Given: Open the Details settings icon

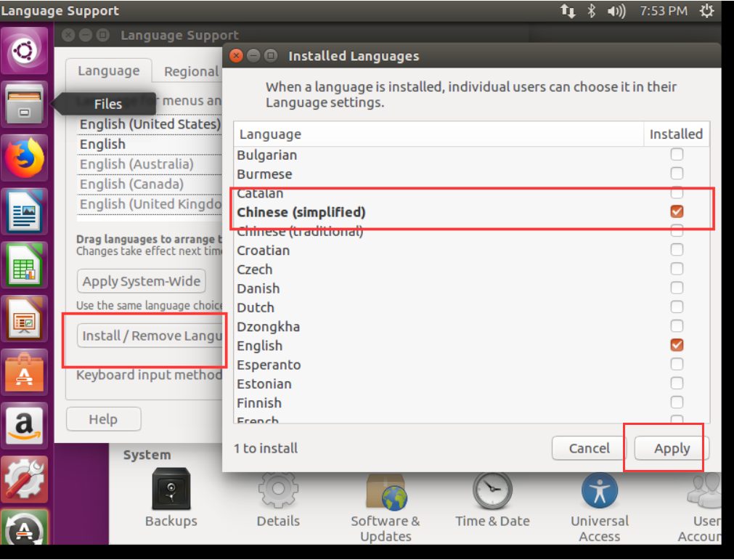Looking at the screenshot, I should click(278, 498).
